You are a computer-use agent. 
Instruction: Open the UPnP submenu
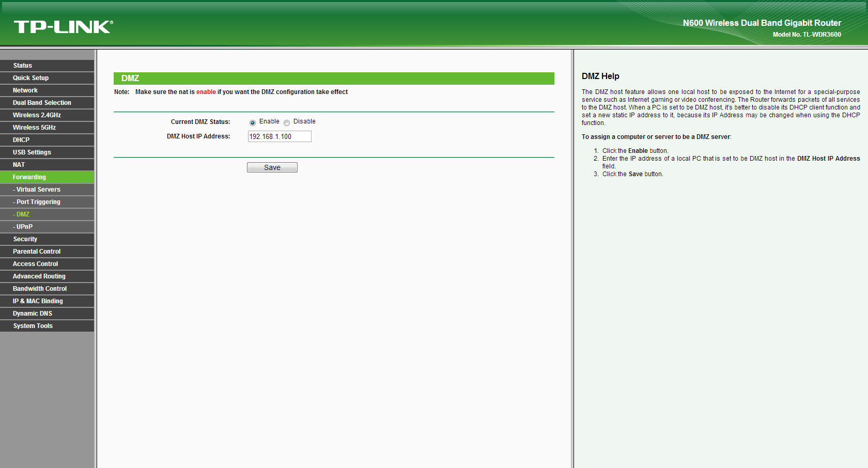pyautogui.click(x=47, y=227)
